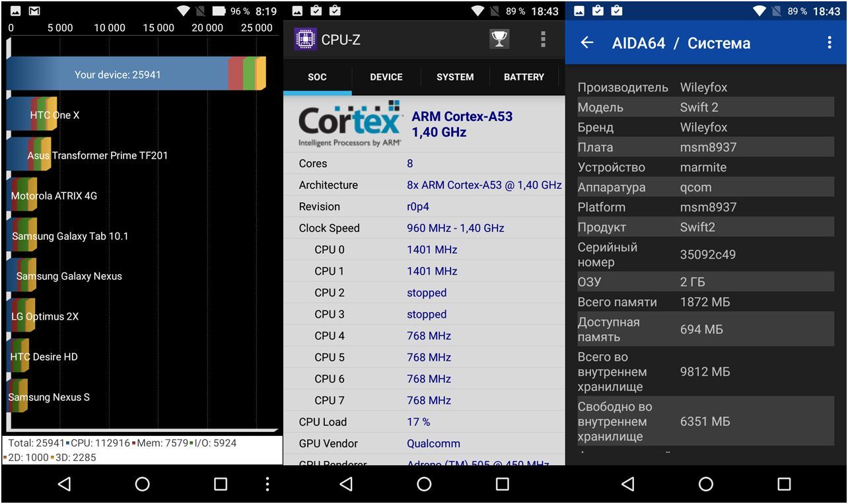Tap the Gmail notification icon in Quadrant status bar
This screenshot has width=848, height=504.
[34, 11]
